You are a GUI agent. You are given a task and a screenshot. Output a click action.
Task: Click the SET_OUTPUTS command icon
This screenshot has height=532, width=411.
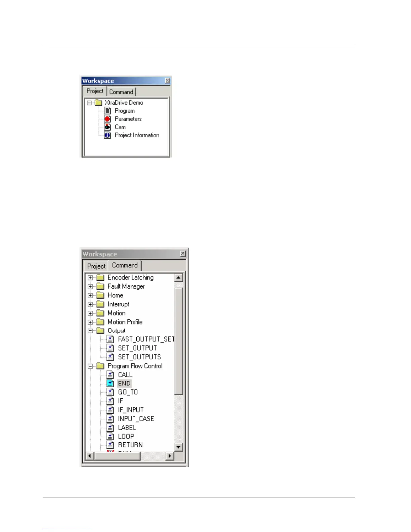click(110, 357)
